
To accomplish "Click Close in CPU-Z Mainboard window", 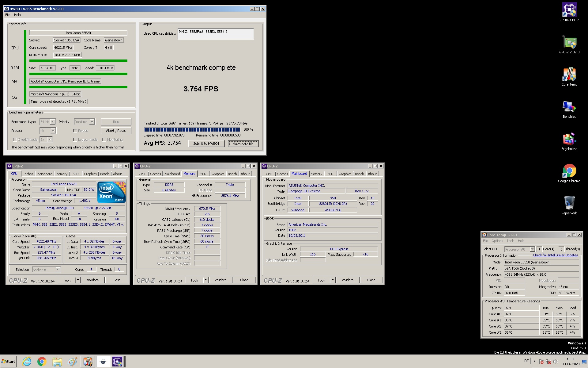I will [371, 280].
